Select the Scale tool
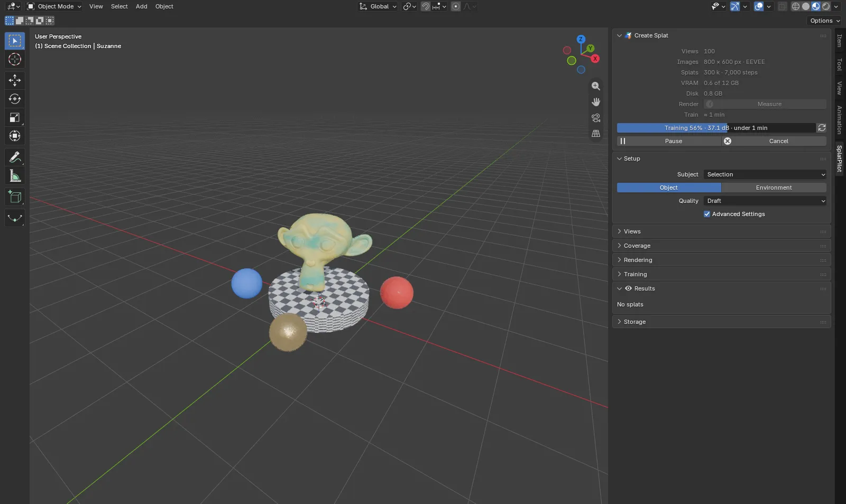 [15, 117]
